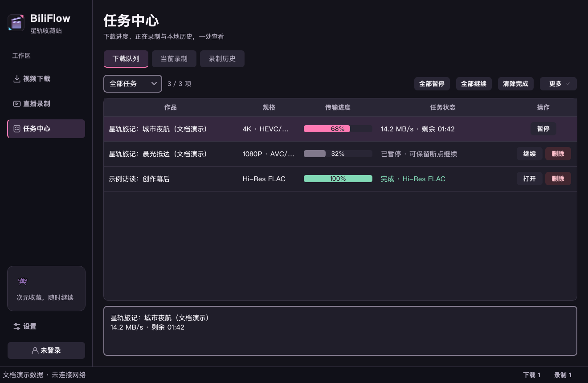This screenshot has width=588, height=383.
Task: Click the 3 / 3 项 count label
Action: tap(180, 84)
